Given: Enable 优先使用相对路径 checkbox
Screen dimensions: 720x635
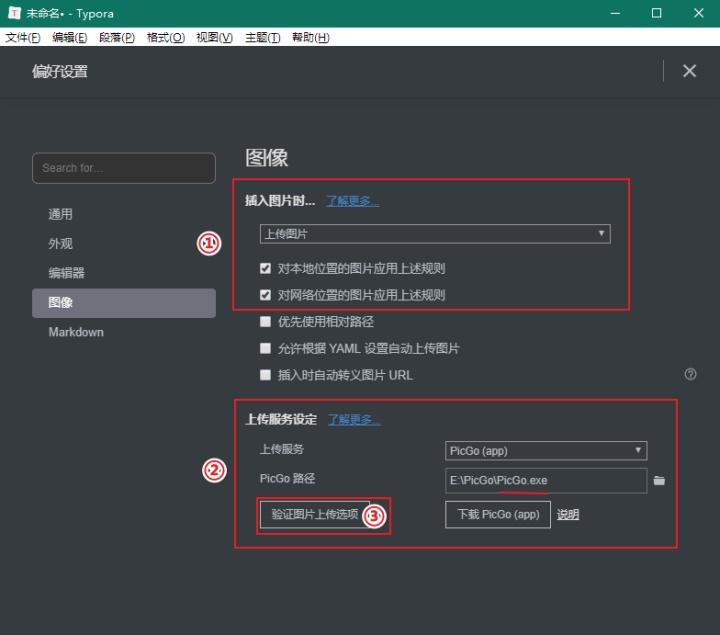Looking at the screenshot, I should 265,322.
